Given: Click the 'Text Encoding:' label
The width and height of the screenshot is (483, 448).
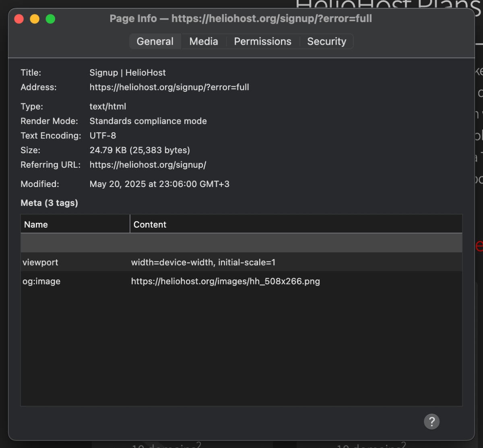Looking at the screenshot, I should (51, 136).
